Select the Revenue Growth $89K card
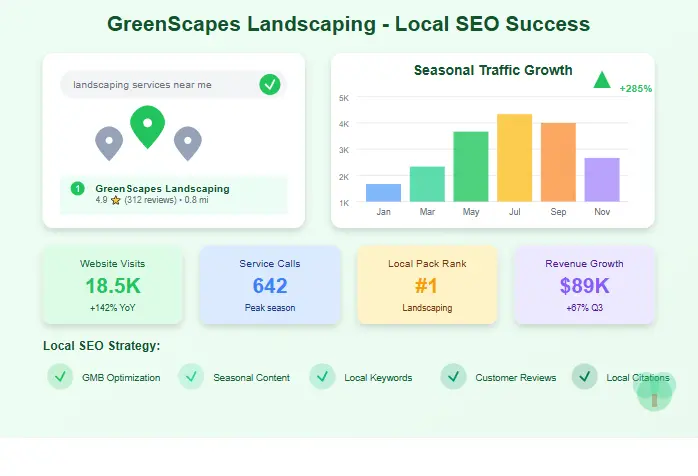This screenshot has width=698, height=476. coord(584,285)
